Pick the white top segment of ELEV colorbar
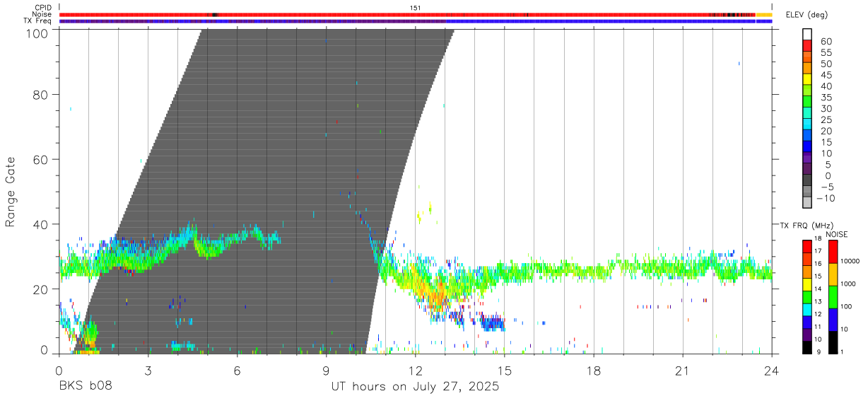This screenshot has width=868, height=401. coord(807,33)
